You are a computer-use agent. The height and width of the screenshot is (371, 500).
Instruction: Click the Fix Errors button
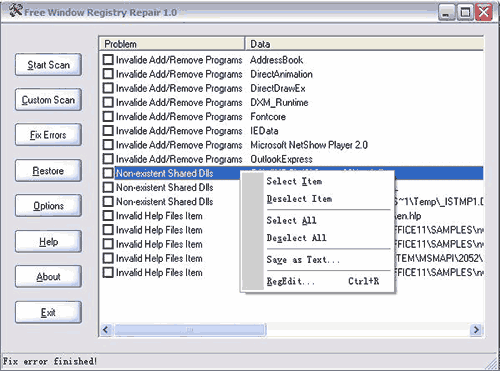(x=48, y=135)
